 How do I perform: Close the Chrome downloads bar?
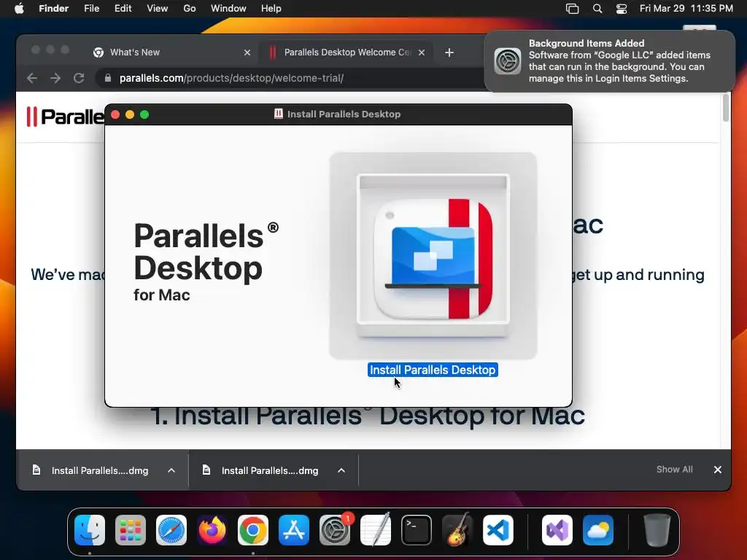point(718,470)
